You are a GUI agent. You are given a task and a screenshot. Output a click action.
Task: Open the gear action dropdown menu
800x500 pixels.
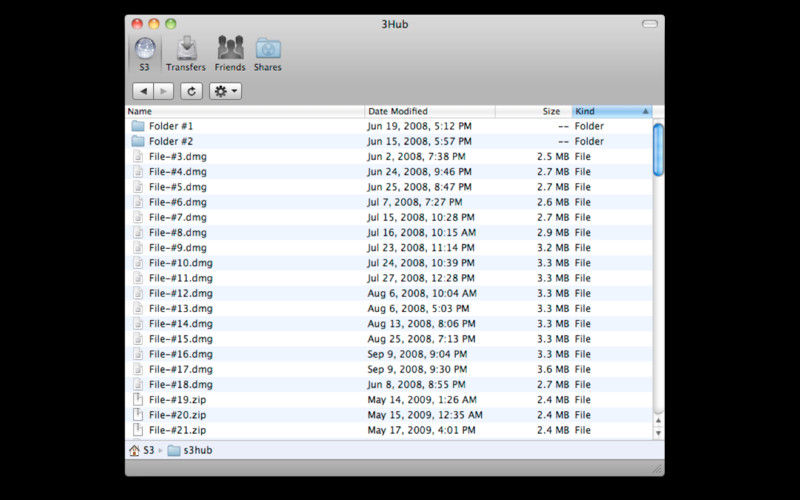pos(226,91)
